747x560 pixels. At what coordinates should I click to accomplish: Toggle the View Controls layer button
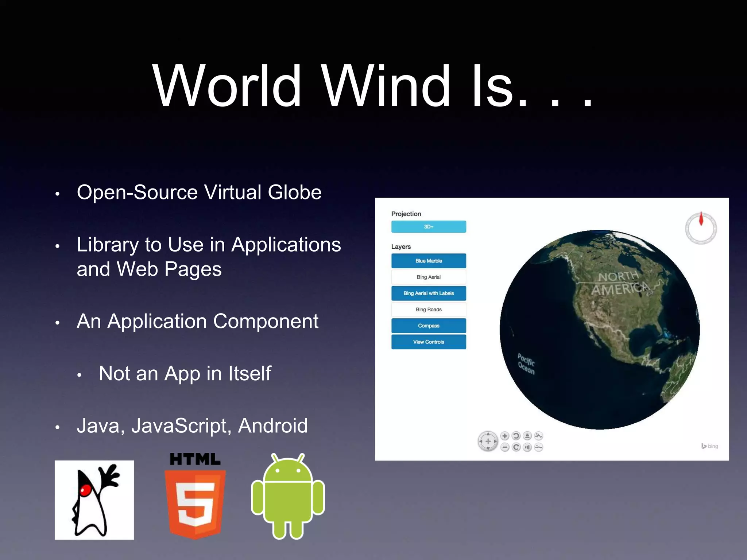click(429, 342)
